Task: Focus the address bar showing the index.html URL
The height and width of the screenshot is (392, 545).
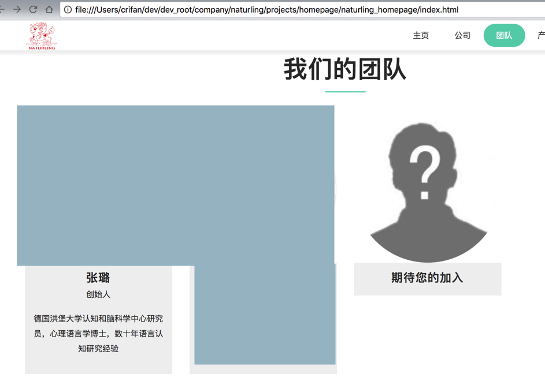Action: point(302,10)
